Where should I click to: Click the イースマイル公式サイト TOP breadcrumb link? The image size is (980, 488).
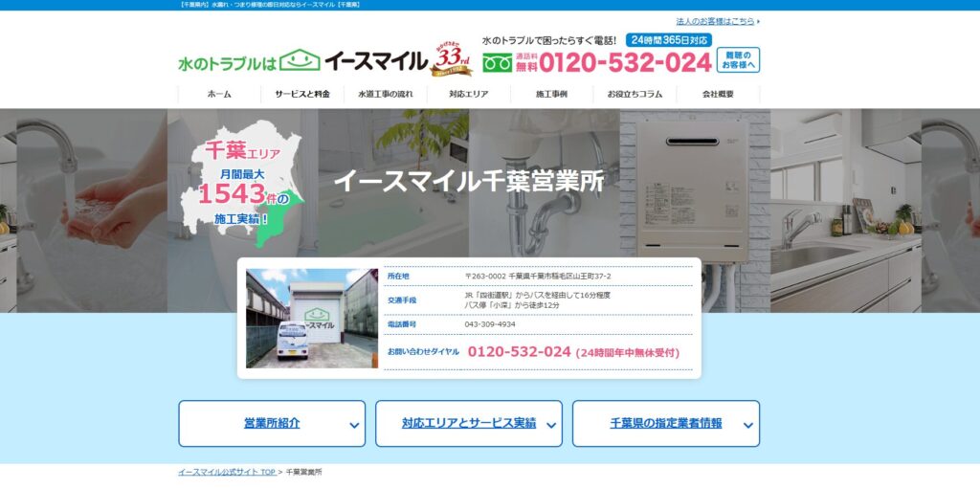click(226, 473)
